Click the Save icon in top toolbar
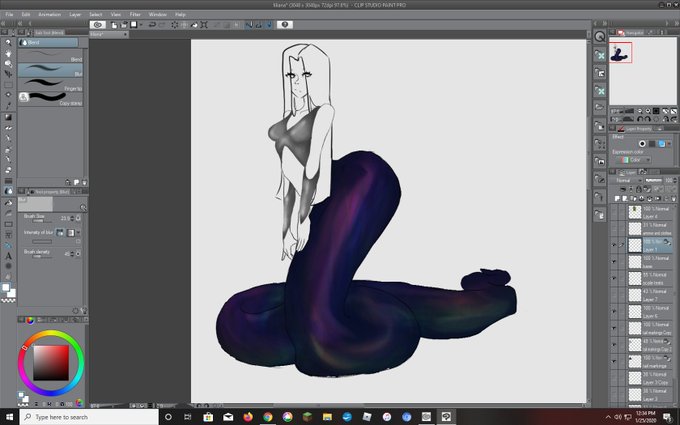680x425 pixels. [134, 25]
